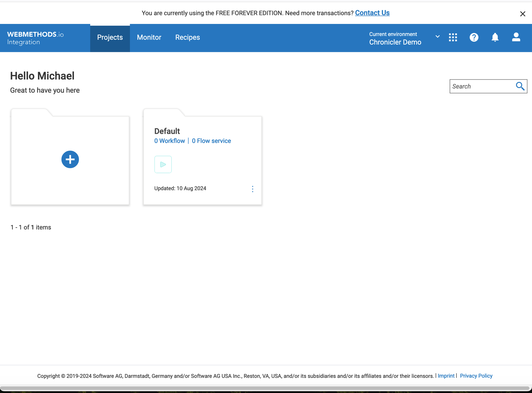Click into the Search input field
The height and width of the screenshot is (393, 532).
[482, 86]
